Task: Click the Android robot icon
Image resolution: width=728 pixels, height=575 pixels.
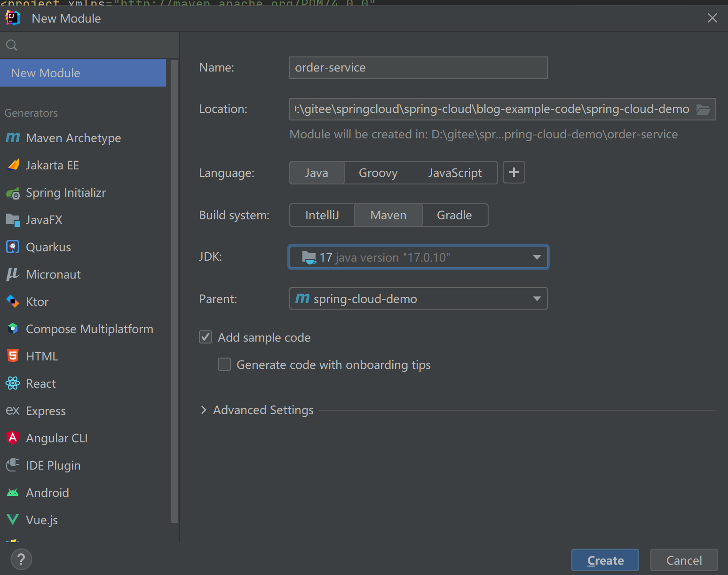Action: coord(13,493)
